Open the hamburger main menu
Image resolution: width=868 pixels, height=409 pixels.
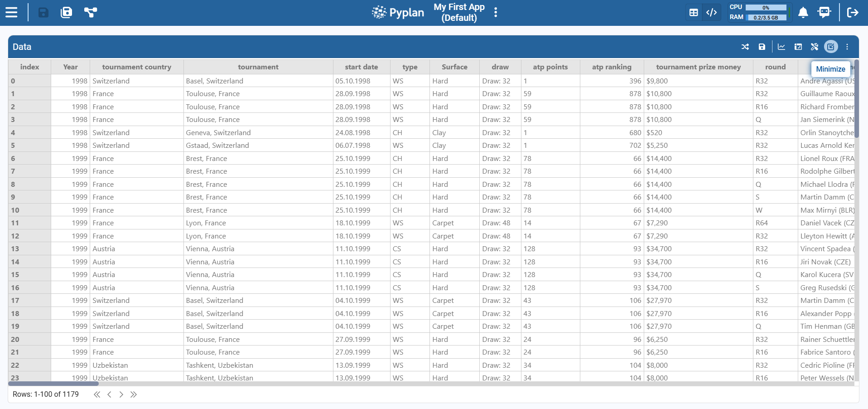tap(11, 12)
